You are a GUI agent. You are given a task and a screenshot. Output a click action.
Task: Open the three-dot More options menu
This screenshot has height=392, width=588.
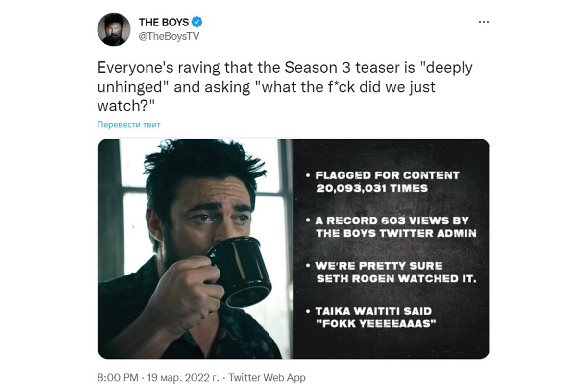[483, 23]
